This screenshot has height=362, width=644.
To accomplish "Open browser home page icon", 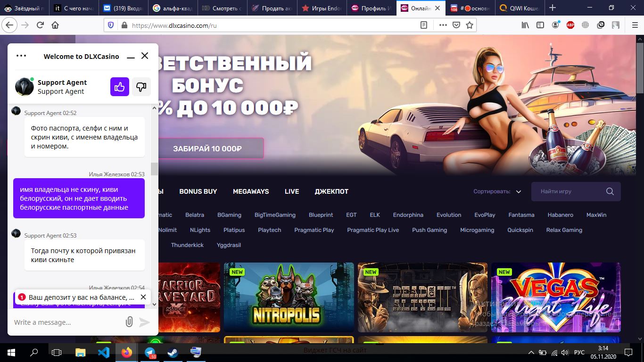I will [x=55, y=25].
